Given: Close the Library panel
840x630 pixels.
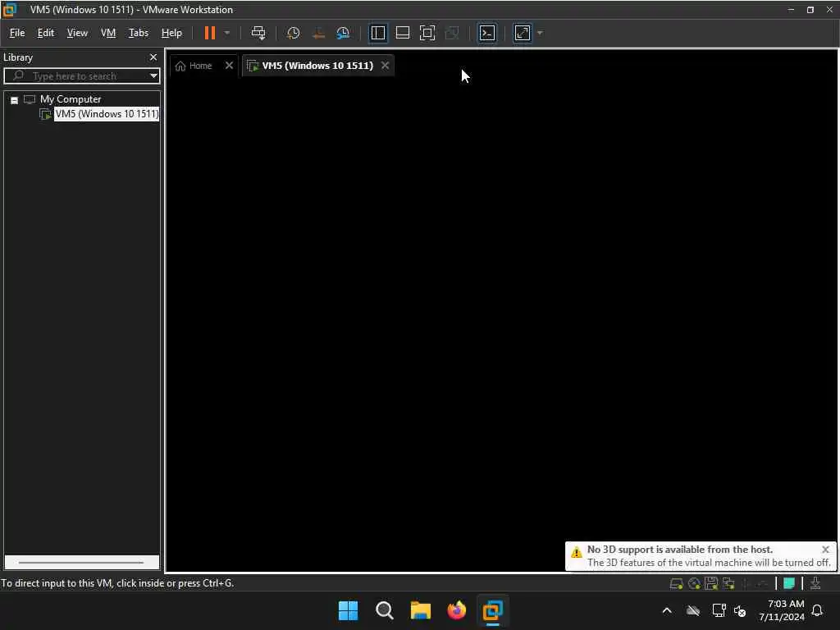Looking at the screenshot, I should click(x=153, y=57).
